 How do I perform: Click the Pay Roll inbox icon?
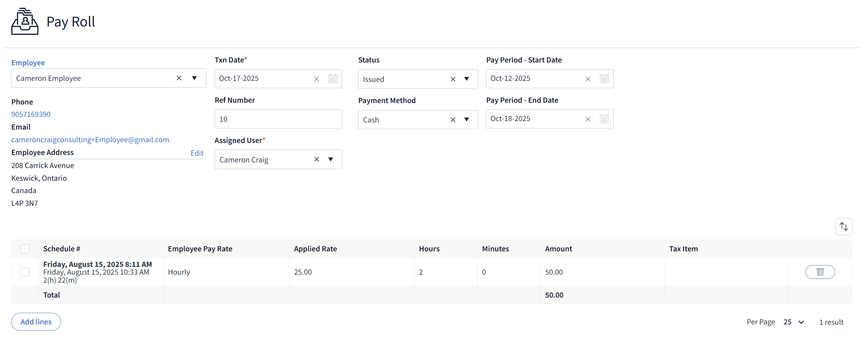[x=25, y=21]
